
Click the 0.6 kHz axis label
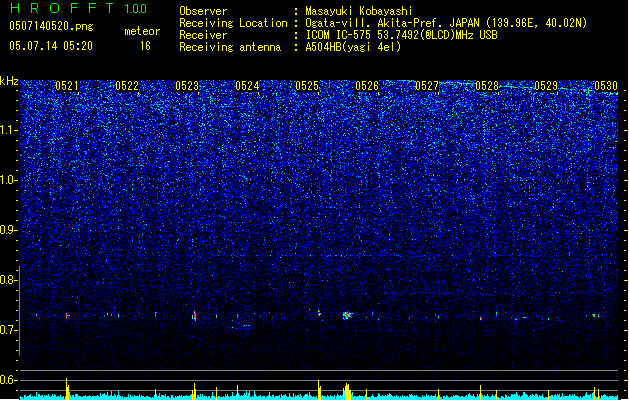coord(9,380)
